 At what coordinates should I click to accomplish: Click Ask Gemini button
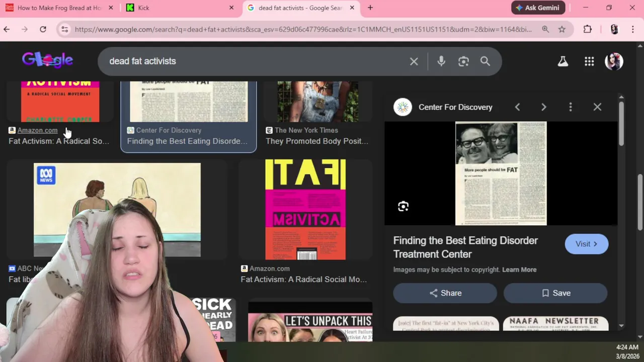pos(538,8)
